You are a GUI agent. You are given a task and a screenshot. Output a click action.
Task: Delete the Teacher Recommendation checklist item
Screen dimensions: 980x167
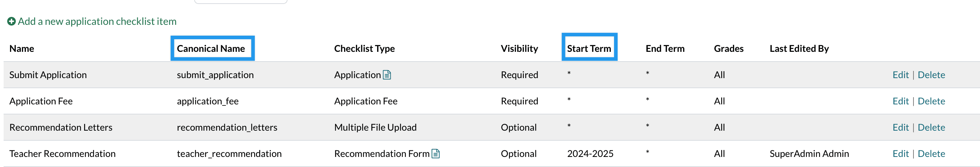pos(931,154)
